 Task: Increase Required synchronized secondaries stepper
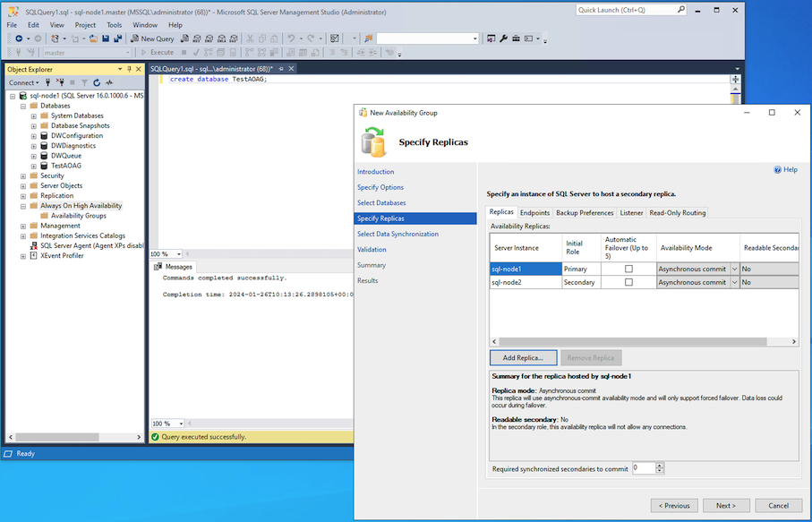pyautogui.click(x=659, y=466)
